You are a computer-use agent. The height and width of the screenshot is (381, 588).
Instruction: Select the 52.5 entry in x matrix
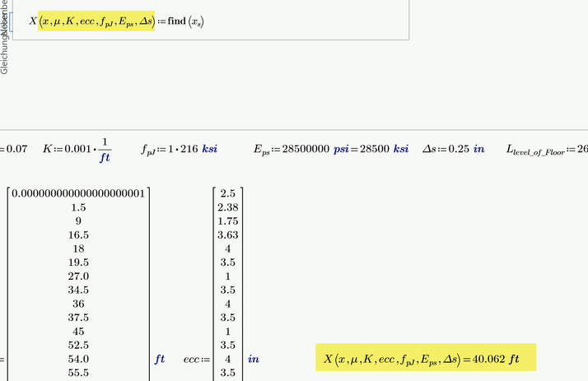point(78,345)
